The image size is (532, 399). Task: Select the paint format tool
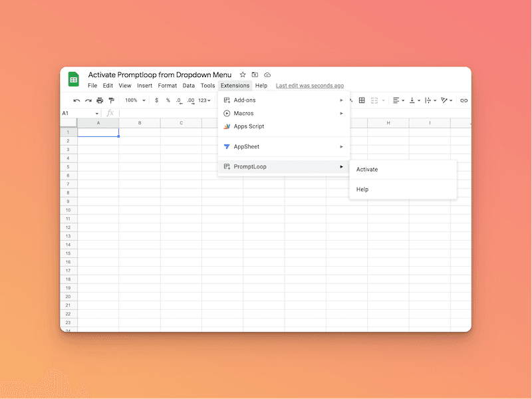coord(111,100)
